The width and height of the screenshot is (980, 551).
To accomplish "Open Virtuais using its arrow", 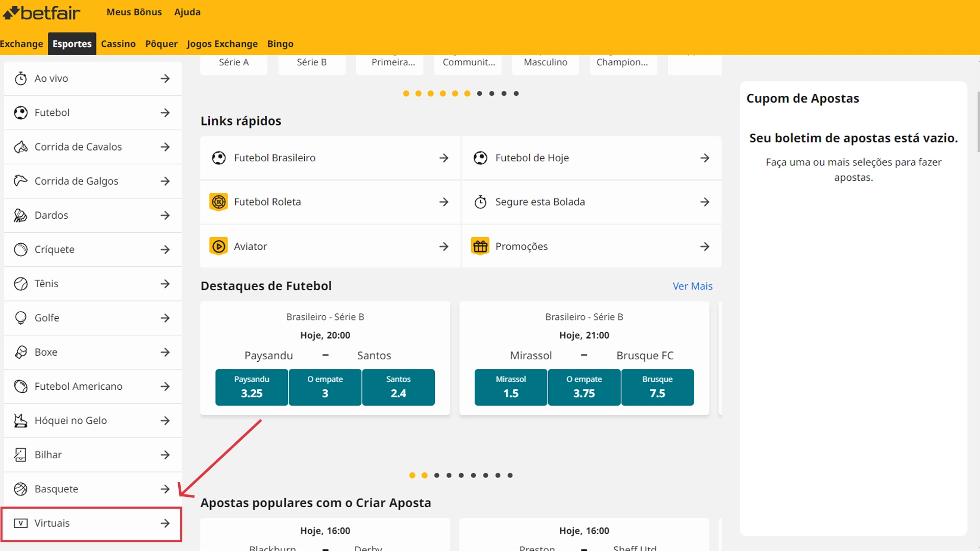I will (165, 523).
